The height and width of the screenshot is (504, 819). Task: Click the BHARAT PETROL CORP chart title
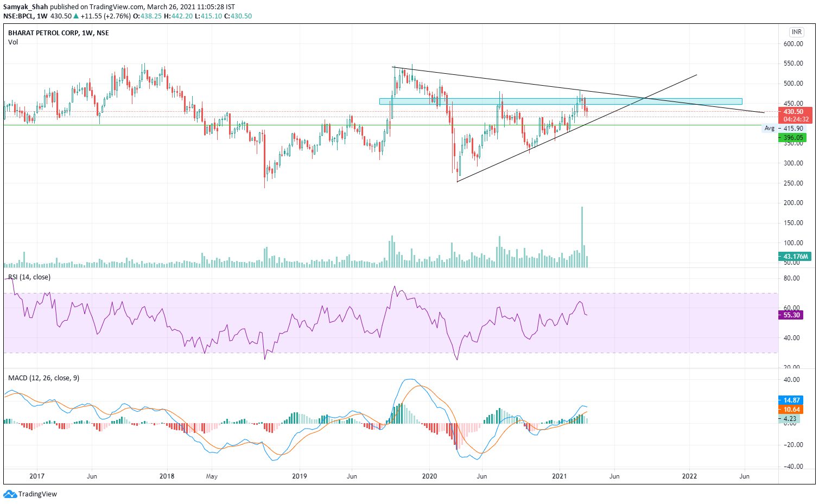[x=58, y=33]
